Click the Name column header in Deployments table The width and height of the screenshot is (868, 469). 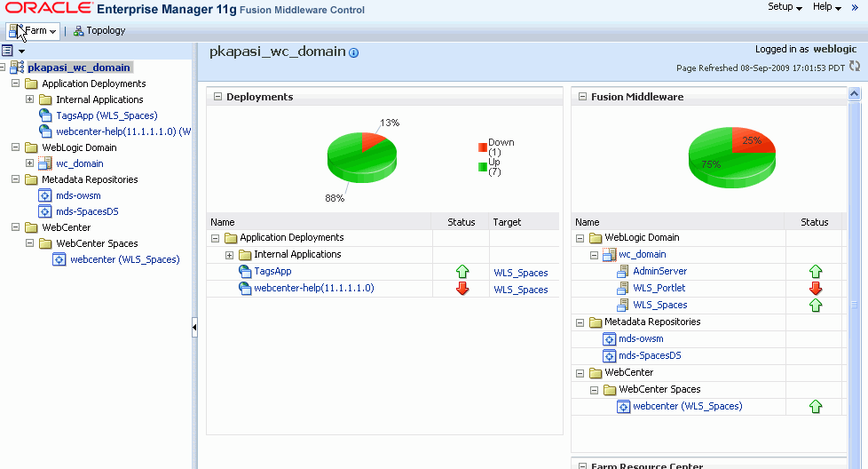(x=223, y=222)
